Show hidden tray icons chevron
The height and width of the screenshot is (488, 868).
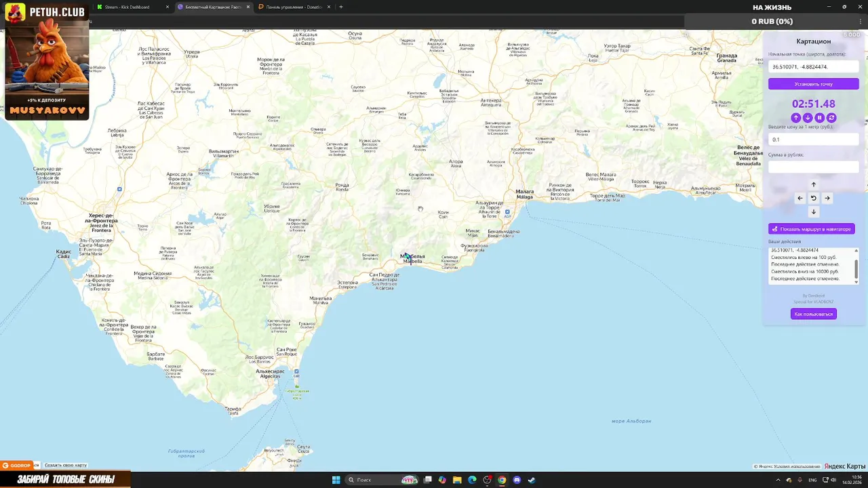(x=778, y=480)
